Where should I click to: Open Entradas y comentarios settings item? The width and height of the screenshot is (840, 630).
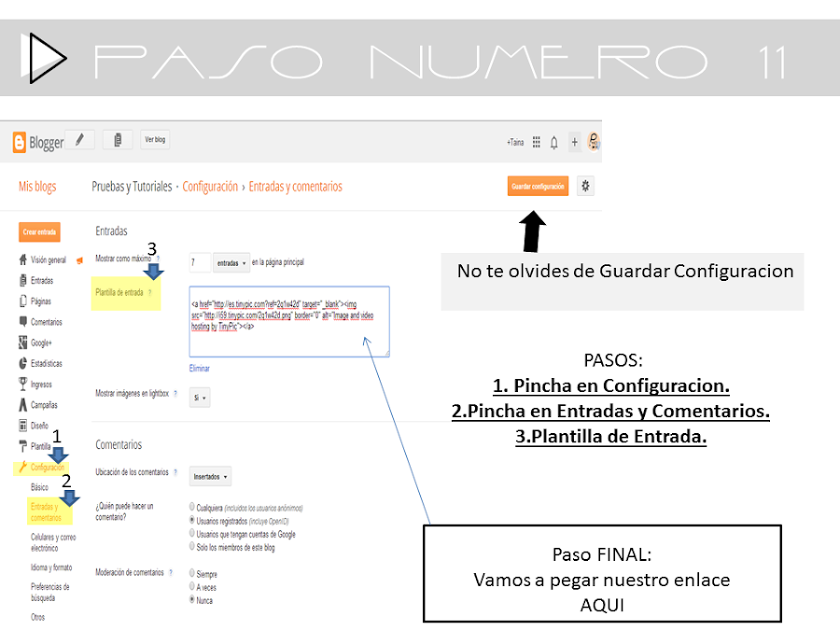tap(46, 512)
